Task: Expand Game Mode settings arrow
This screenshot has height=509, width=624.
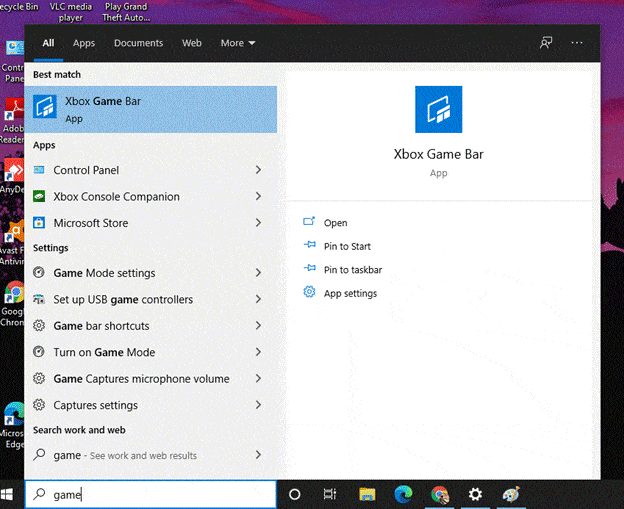Action: [258, 273]
